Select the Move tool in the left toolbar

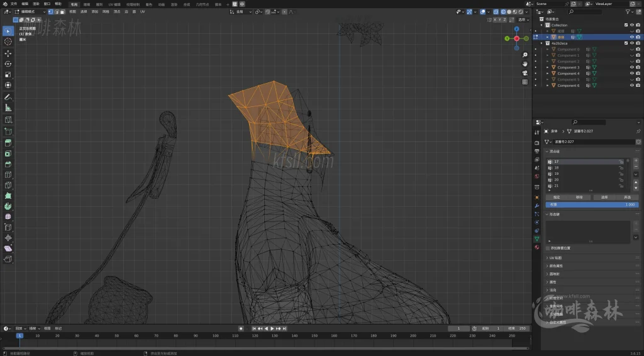tap(8, 53)
